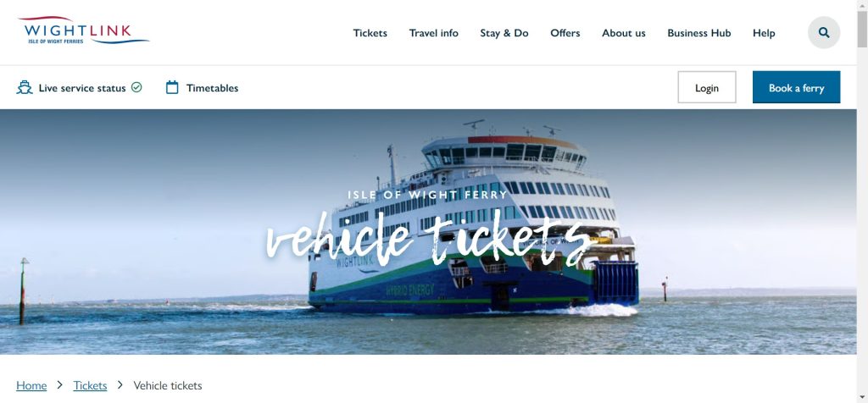Open the Tickets navigation menu
The height and width of the screenshot is (403, 868).
pos(370,33)
